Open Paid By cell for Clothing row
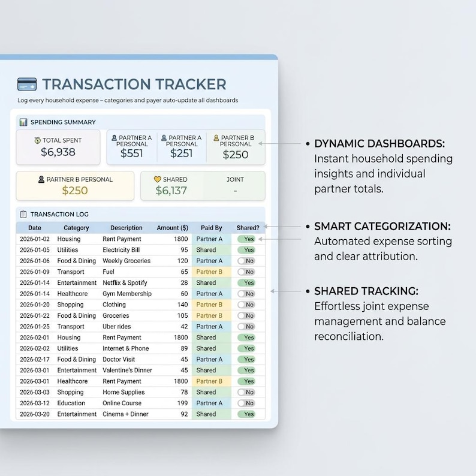Screen dimensions: 476x476 (212, 305)
